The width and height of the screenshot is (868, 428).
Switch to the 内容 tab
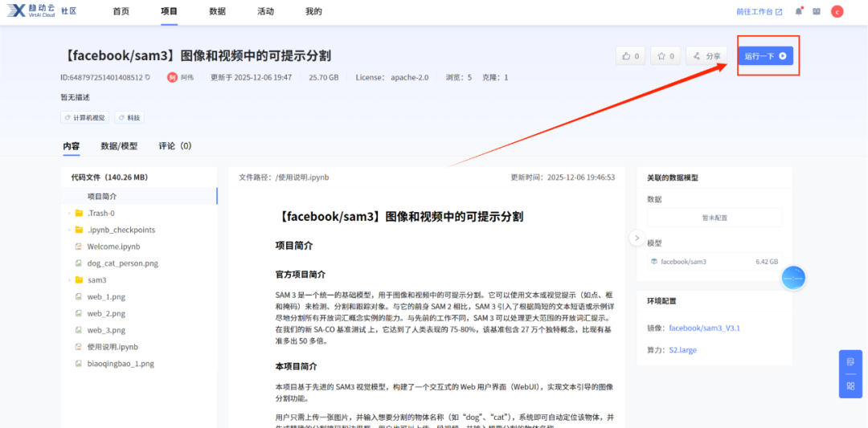tap(72, 146)
